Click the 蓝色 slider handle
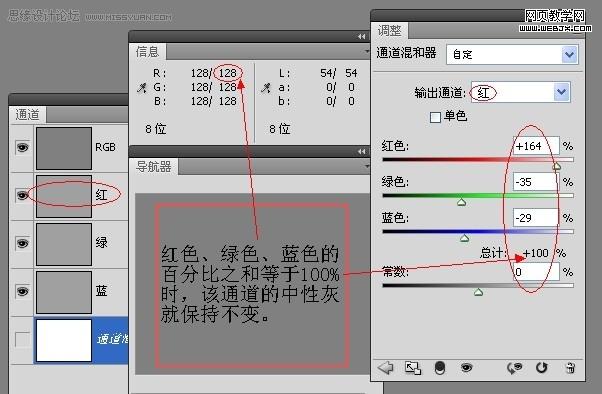602x394 pixels. click(x=464, y=238)
